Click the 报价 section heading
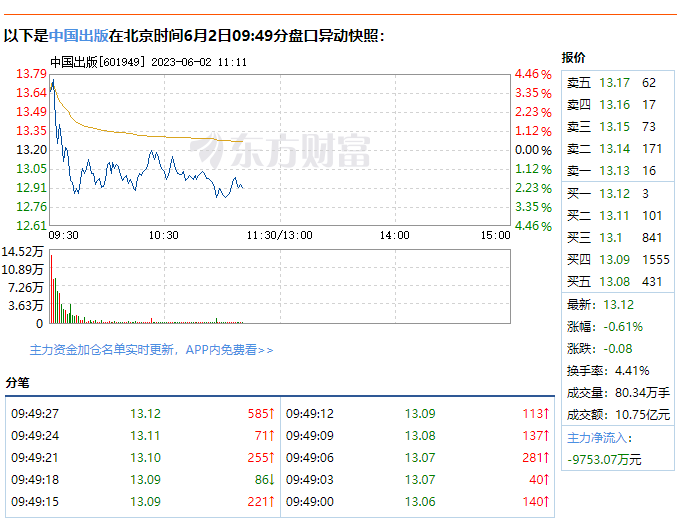 (x=574, y=58)
